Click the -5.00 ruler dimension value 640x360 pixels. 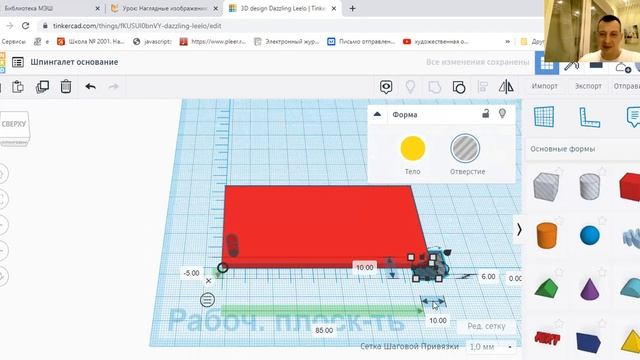click(x=191, y=273)
